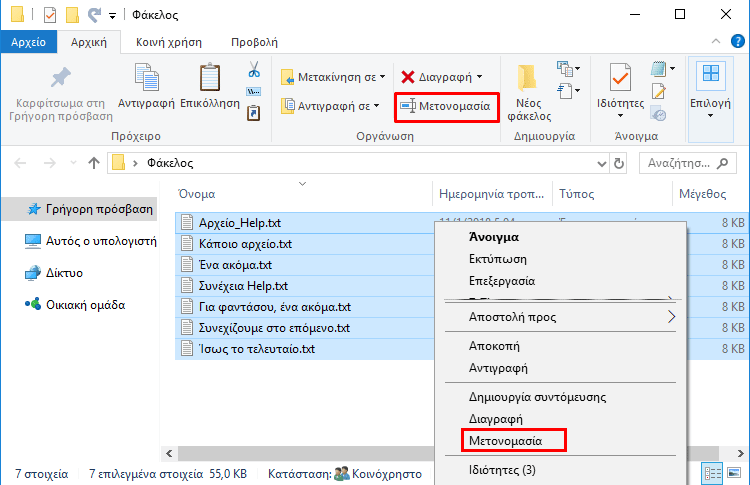Click the Cut scissors icon
Screen dimensions: 750x485
coord(254,69)
